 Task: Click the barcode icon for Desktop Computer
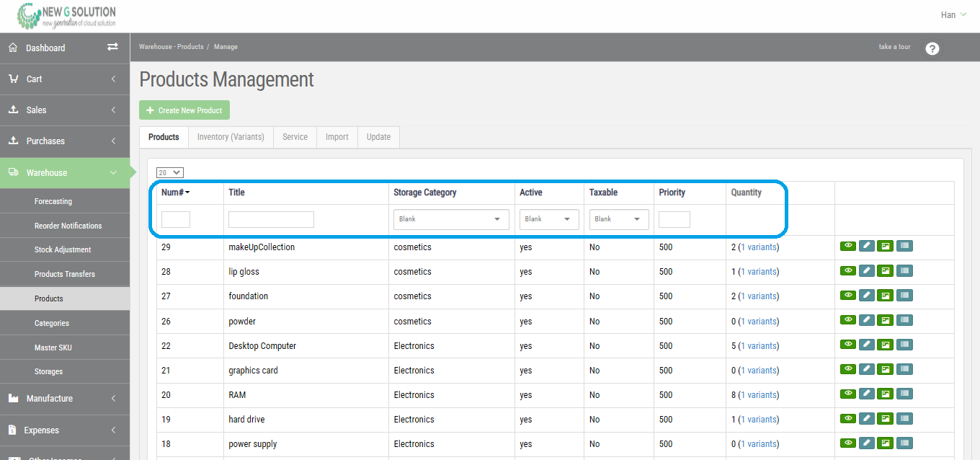904,345
